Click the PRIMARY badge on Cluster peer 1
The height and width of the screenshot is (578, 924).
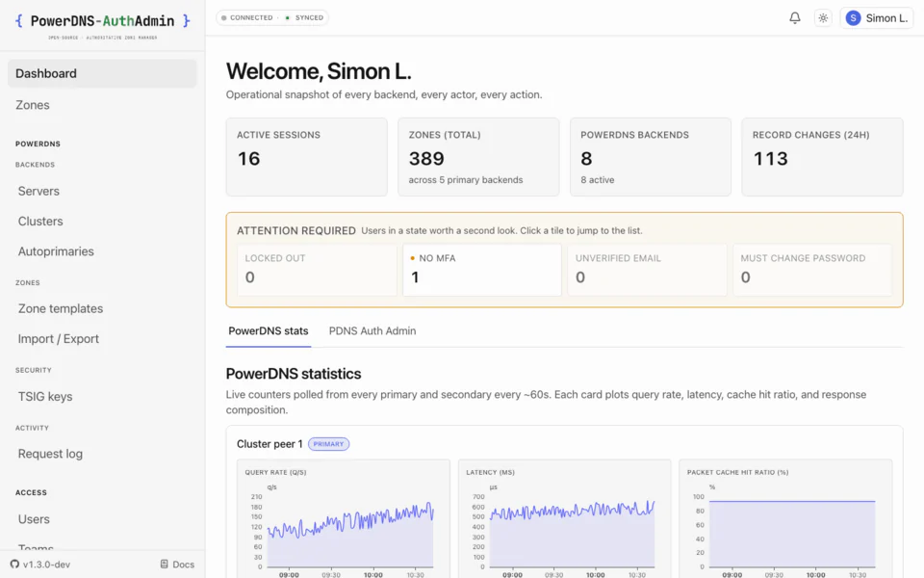pos(328,443)
